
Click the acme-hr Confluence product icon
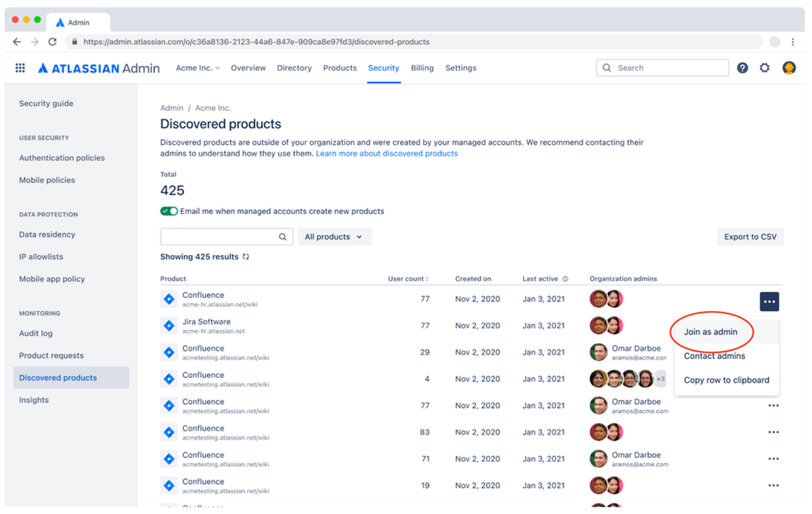tap(169, 299)
